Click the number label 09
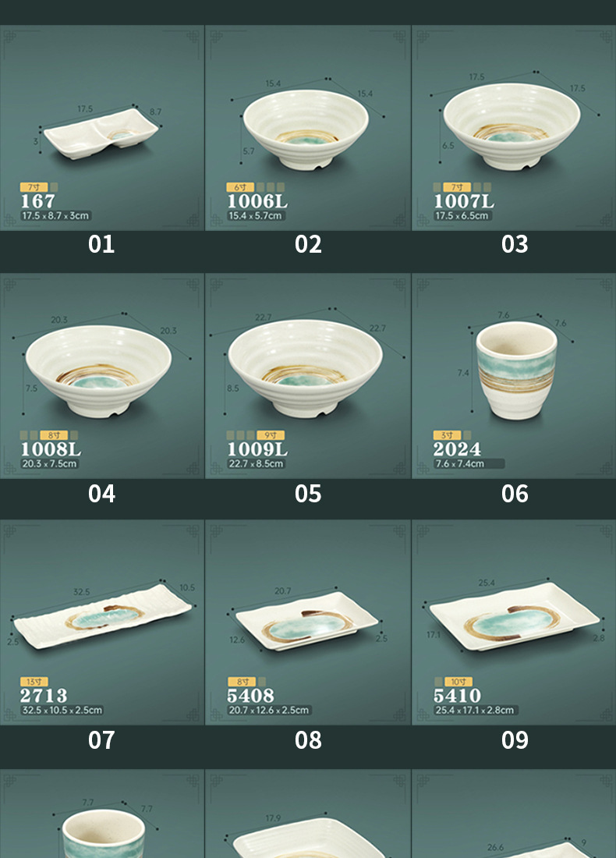 click(x=515, y=739)
